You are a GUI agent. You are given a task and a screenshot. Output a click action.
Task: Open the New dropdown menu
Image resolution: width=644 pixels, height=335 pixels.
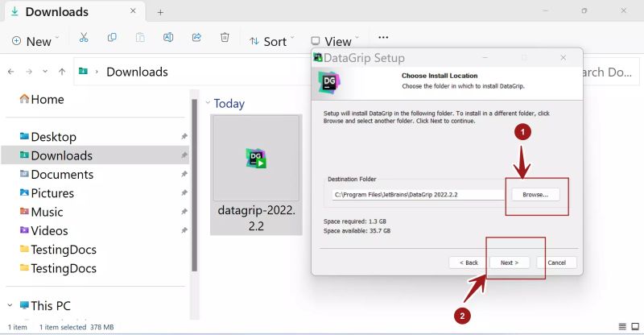(x=35, y=41)
